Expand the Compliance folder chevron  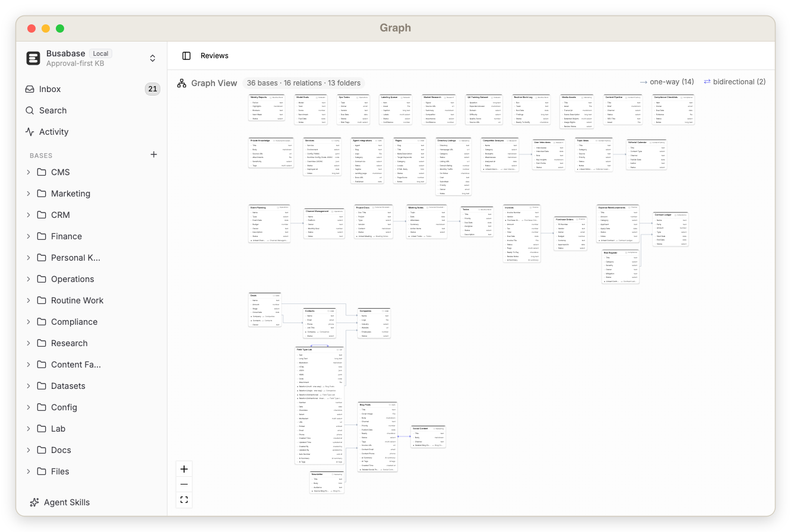click(28, 322)
